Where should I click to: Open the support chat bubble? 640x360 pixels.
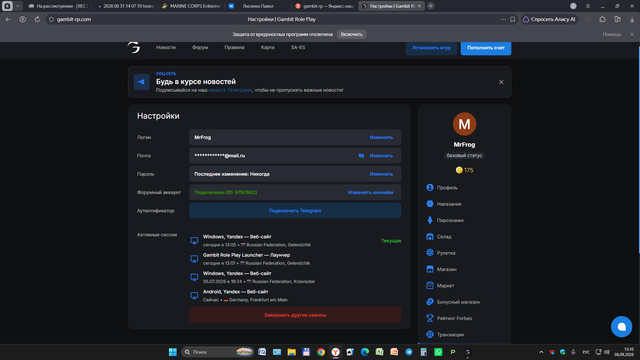621,327
